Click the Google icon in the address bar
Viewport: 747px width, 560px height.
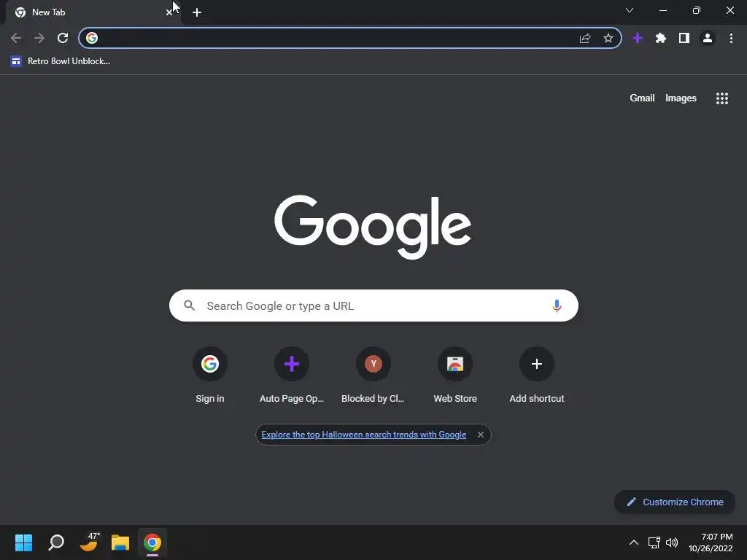coord(92,38)
